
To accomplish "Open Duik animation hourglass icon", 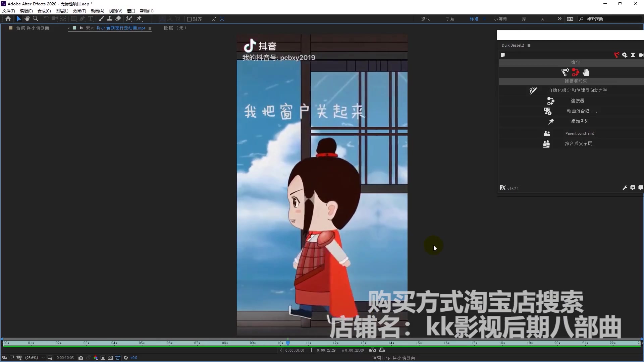I will [633, 55].
